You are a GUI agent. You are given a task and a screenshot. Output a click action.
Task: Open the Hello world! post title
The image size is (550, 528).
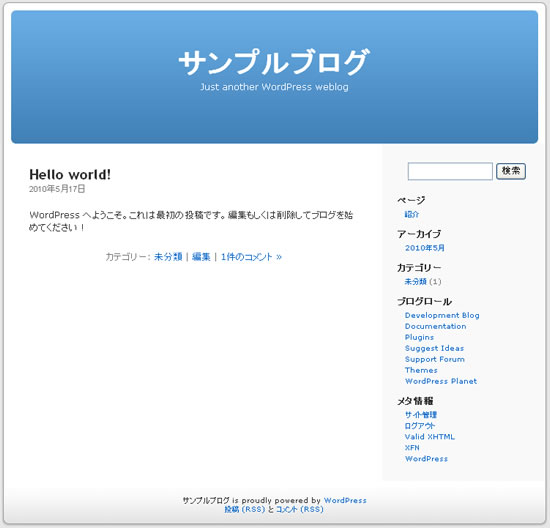pos(70,174)
